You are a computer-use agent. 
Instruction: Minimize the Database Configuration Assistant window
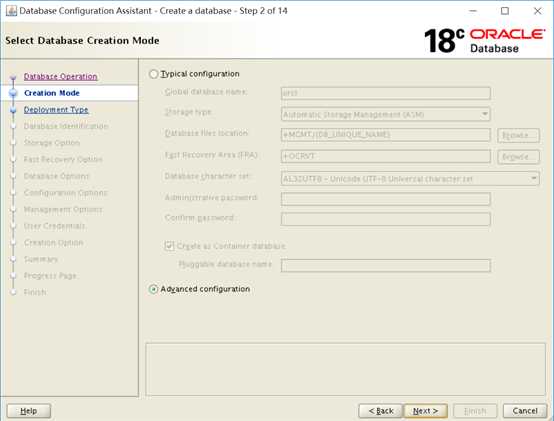pyautogui.click(x=473, y=11)
